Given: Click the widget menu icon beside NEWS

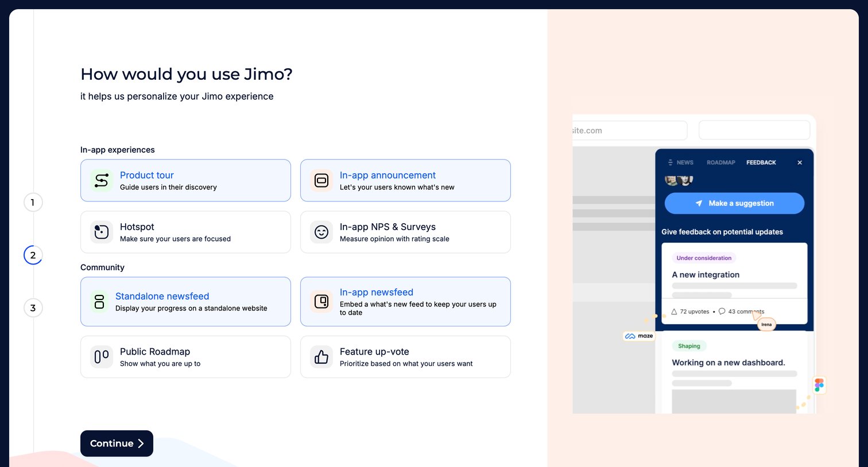Looking at the screenshot, I should pos(670,162).
